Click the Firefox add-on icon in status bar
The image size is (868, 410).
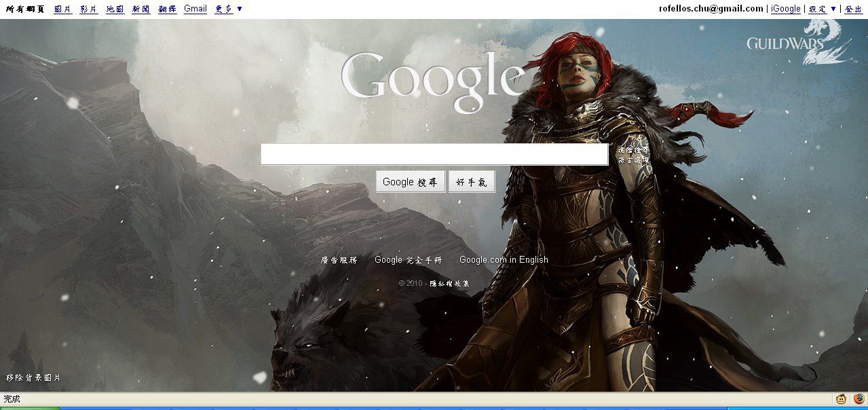(859, 399)
